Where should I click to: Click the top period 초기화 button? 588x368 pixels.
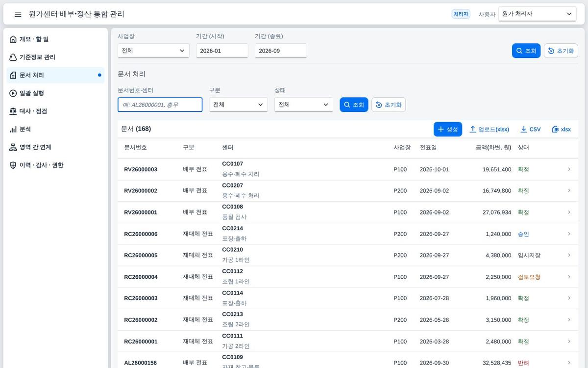561,51
